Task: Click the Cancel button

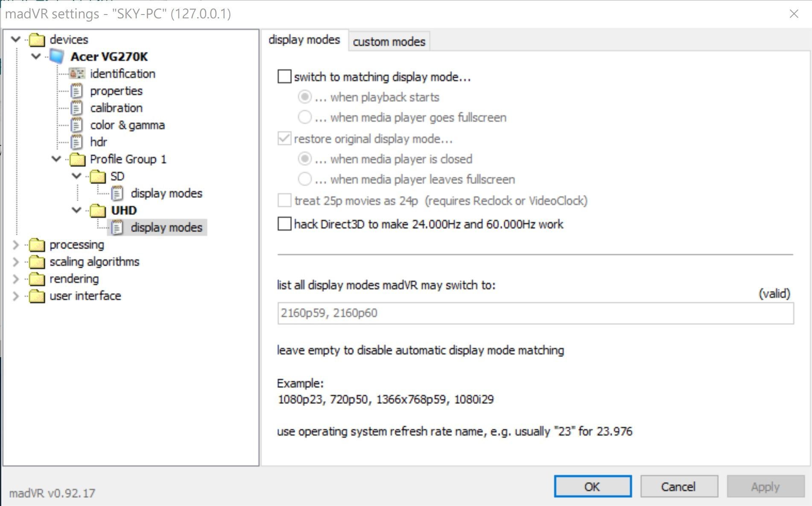Action: 678,486
